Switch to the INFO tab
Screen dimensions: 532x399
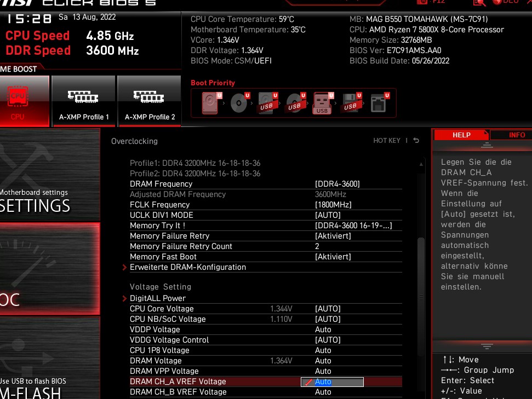pyautogui.click(x=512, y=135)
